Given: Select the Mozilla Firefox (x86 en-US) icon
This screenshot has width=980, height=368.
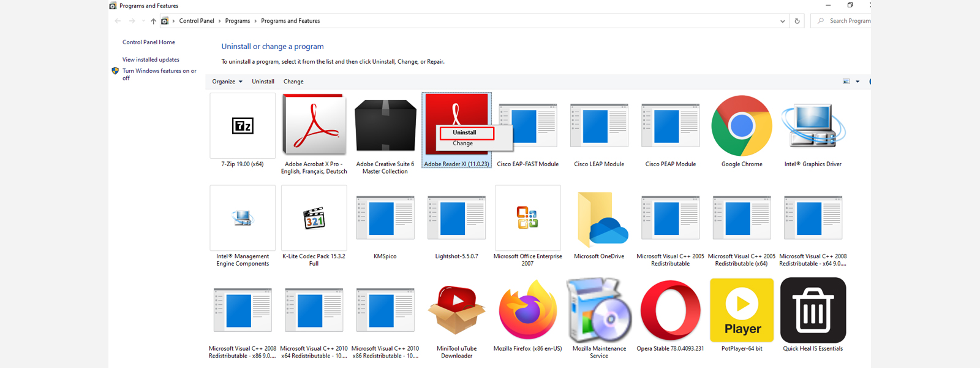Looking at the screenshot, I should click(528, 310).
